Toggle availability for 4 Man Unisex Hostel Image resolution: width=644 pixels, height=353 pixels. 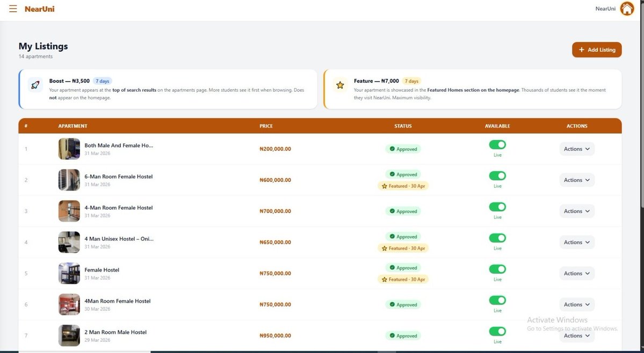(497, 238)
